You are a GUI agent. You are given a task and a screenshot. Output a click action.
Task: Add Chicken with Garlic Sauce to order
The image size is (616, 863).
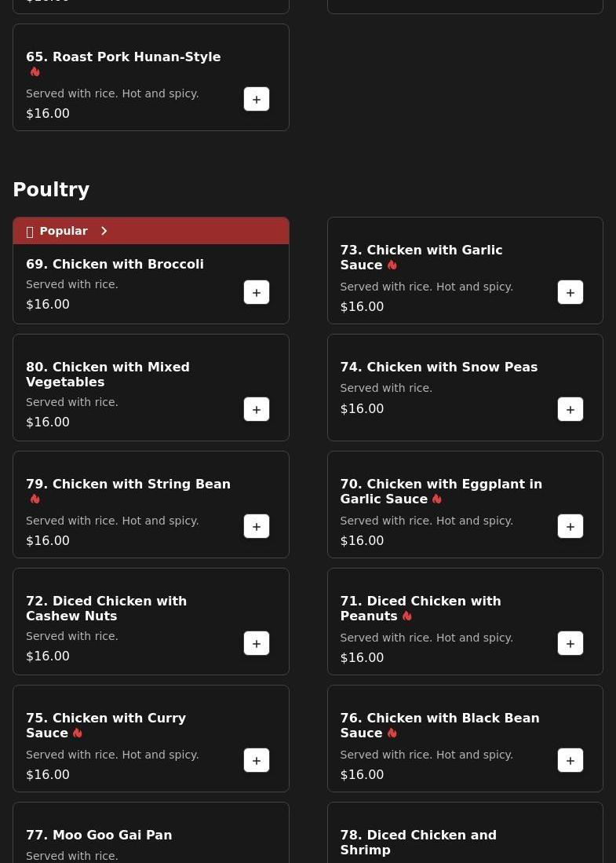[x=570, y=292]
